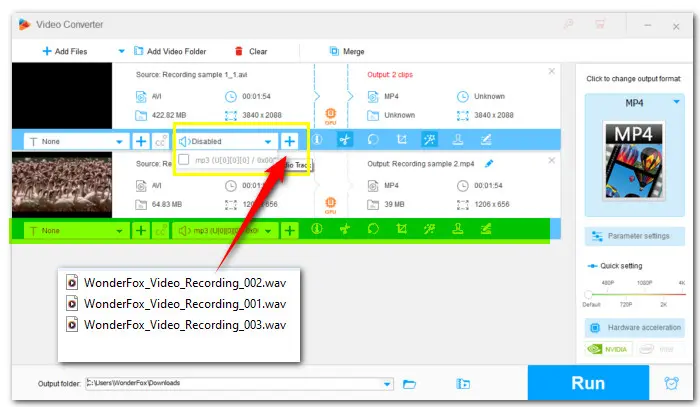700x407 pixels.
Task: Open file info for second video
Action: (x=317, y=229)
